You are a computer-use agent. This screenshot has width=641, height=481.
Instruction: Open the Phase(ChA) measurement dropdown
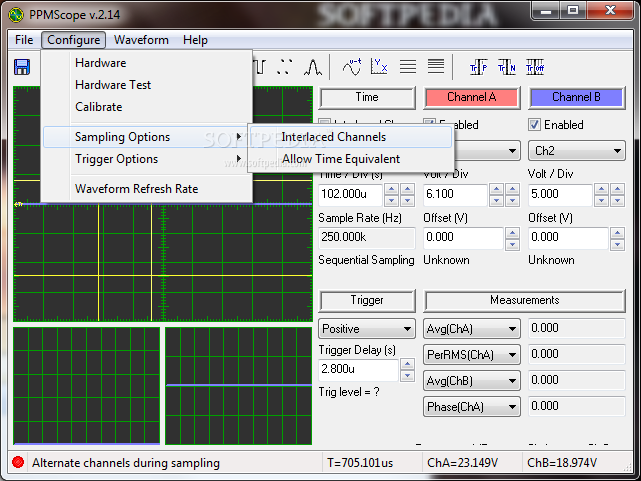[471, 407]
